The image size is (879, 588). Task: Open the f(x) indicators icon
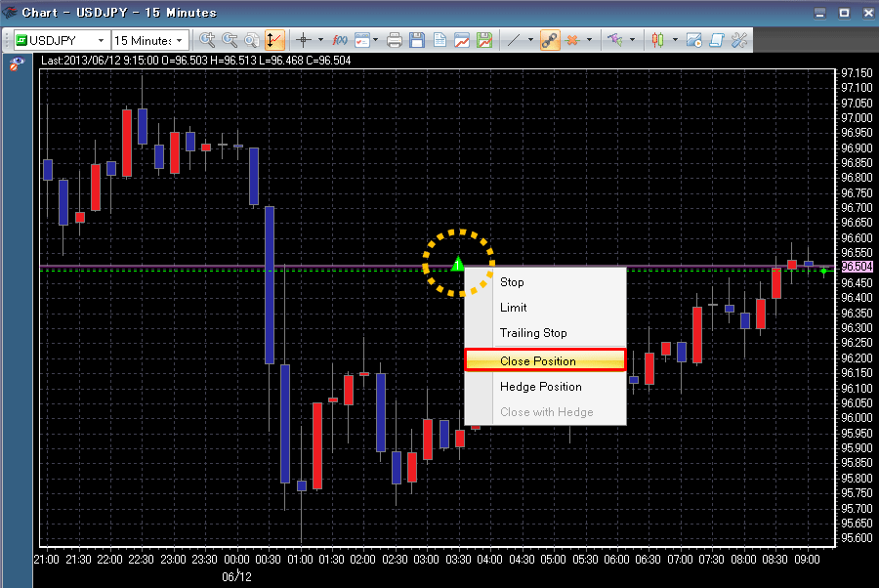(340, 40)
